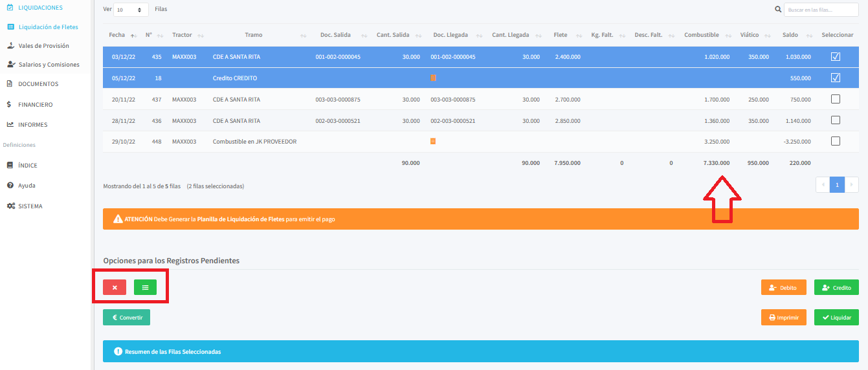Screen dimensions: 868x370
Task: Open Salarios y Comisiones menu item
Action: pos(49,65)
